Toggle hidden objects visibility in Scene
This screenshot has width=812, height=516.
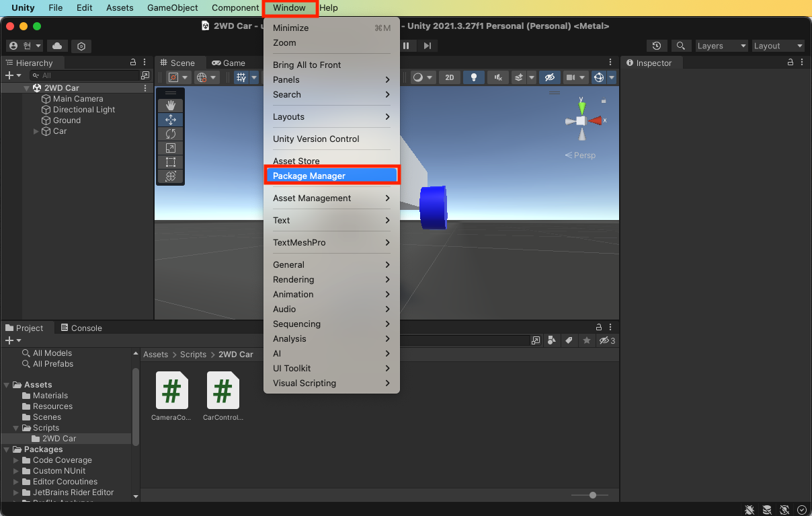(549, 77)
